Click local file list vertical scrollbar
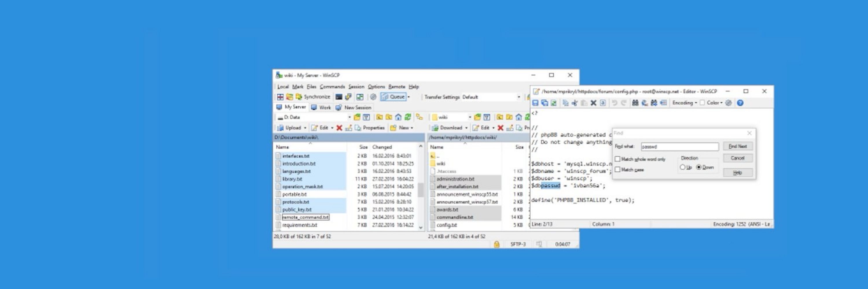 coord(420,187)
